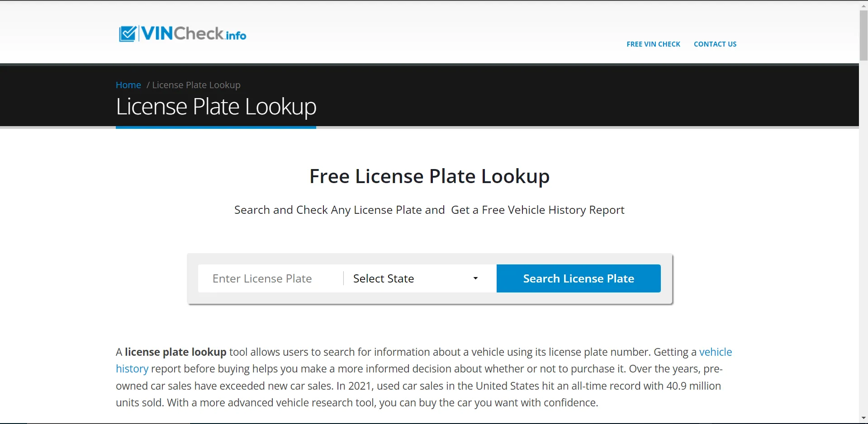Go to Home via the breadcrumb

tap(128, 85)
